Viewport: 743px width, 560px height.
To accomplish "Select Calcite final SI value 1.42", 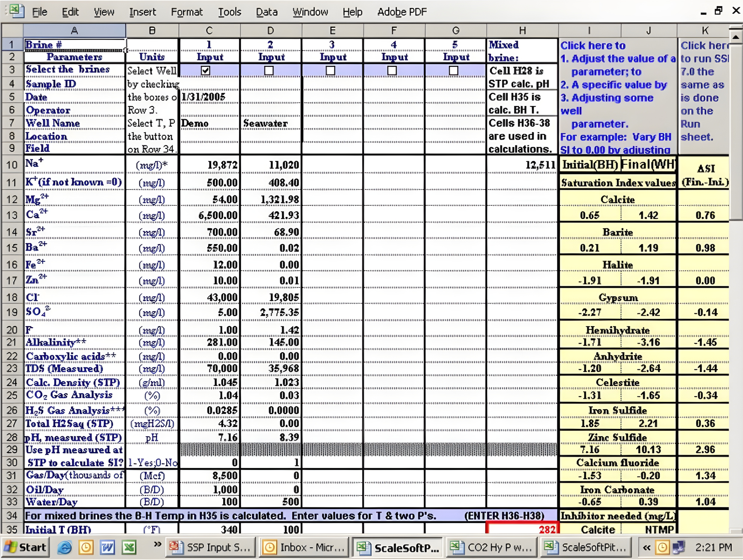I will pyautogui.click(x=649, y=215).
